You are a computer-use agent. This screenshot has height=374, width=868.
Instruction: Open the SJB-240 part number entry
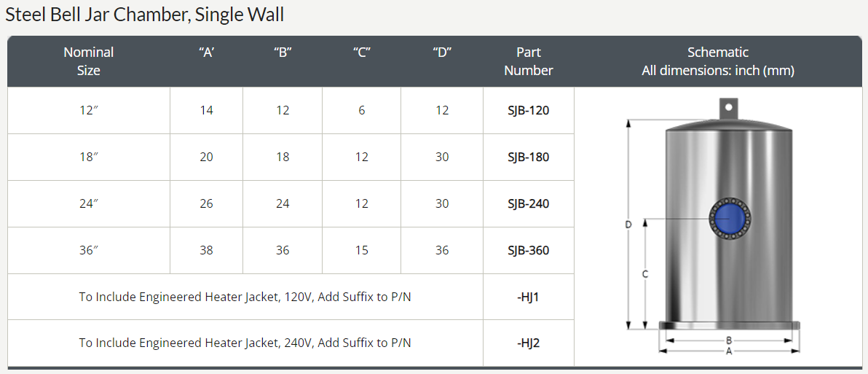coord(528,204)
